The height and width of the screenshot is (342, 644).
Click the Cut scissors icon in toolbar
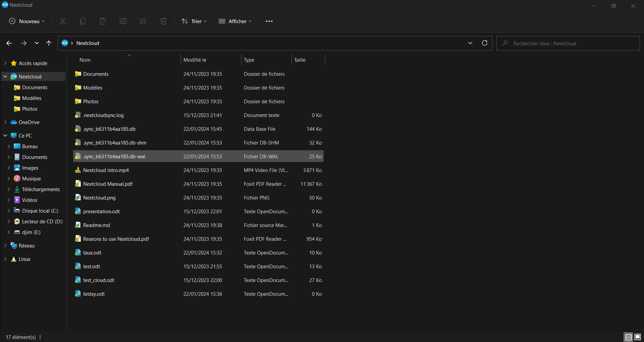63,21
